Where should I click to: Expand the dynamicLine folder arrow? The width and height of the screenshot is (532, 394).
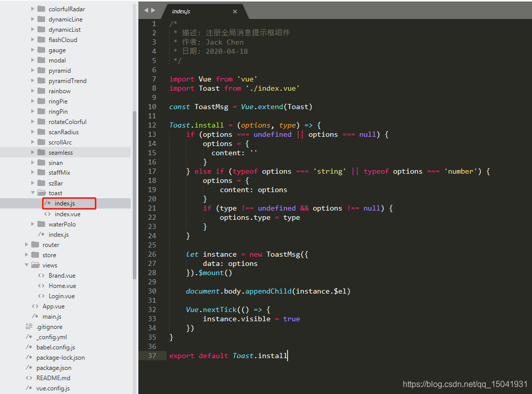[33, 19]
